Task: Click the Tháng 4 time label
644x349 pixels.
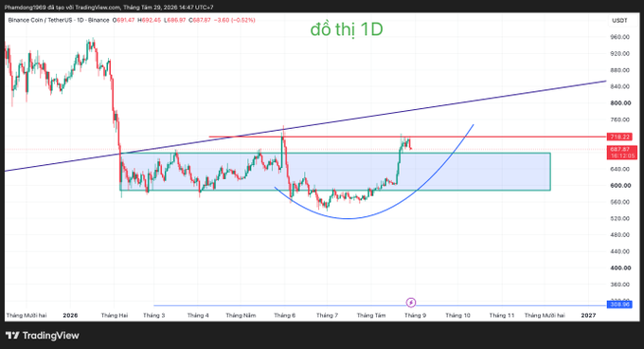Action: pos(198,315)
